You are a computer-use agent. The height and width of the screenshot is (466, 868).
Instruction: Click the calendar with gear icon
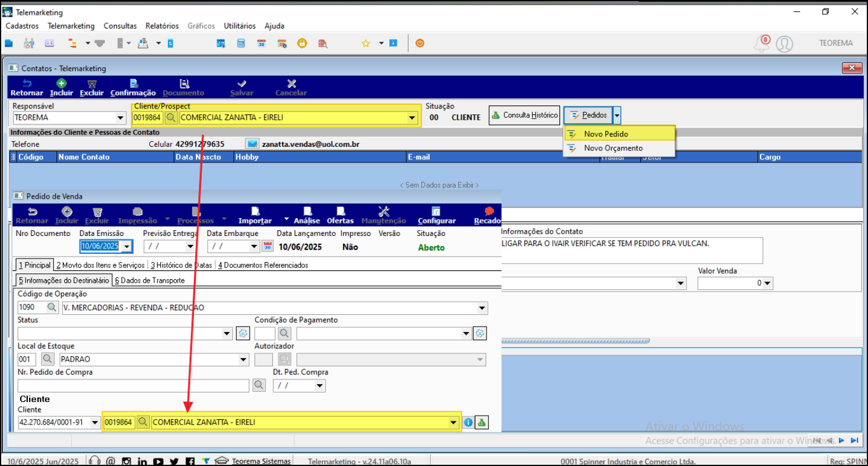(x=282, y=43)
